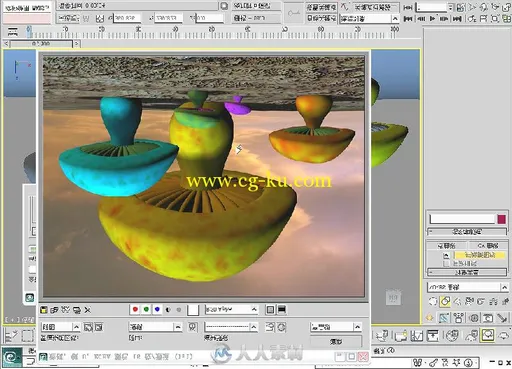Print the rendered image
This screenshot has width=512, height=369.
point(77,310)
